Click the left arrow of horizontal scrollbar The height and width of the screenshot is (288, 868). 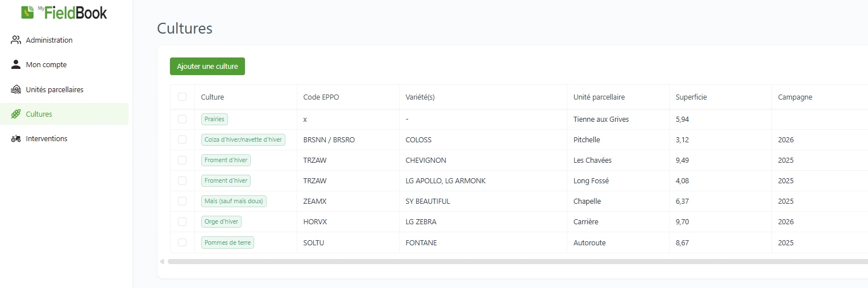(x=162, y=262)
